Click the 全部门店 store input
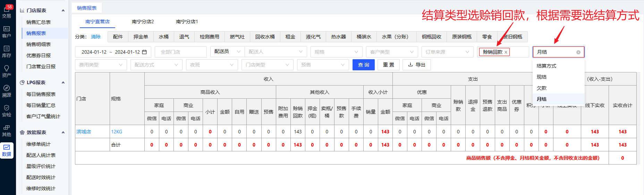The height and width of the screenshot is (195, 644). (181, 52)
